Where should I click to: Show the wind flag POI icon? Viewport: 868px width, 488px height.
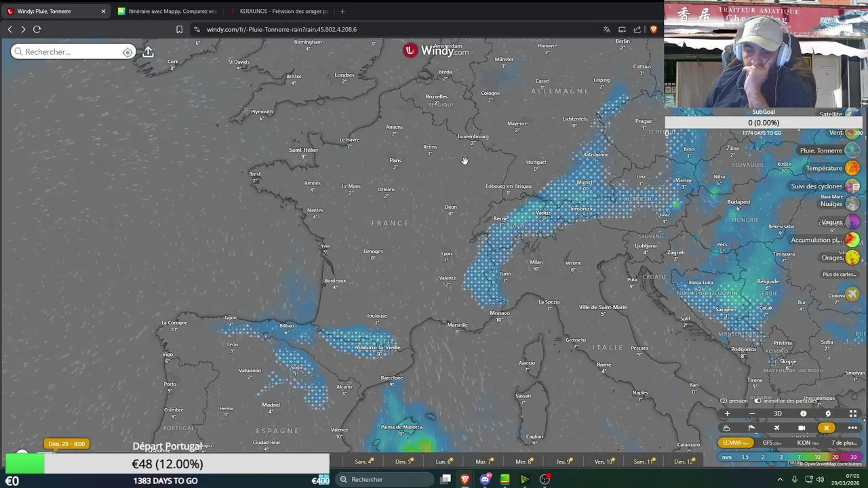(751, 428)
